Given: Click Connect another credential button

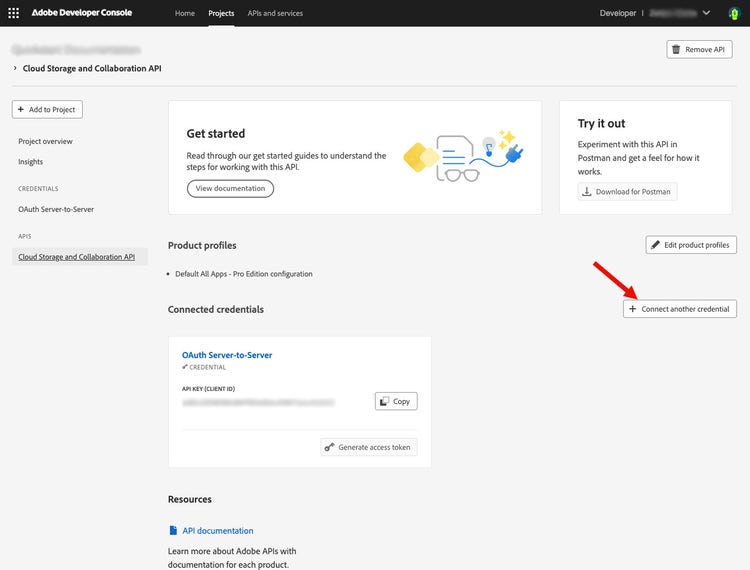Looking at the screenshot, I should coord(679,309).
